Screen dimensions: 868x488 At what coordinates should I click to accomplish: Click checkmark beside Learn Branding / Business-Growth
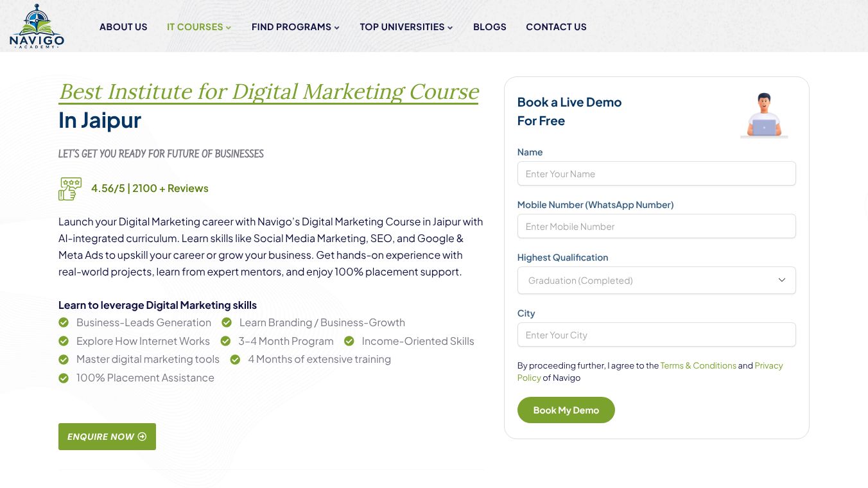[x=227, y=322]
